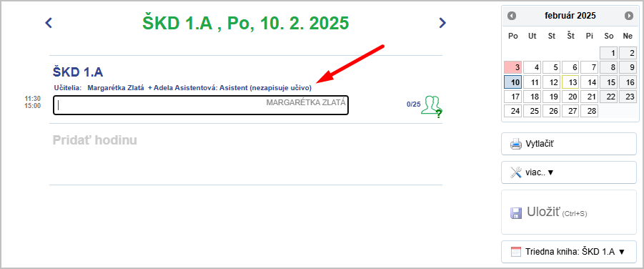Click the floppy disk Uložiť icon
This screenshot has height=269, width=644.
(516, 212)
